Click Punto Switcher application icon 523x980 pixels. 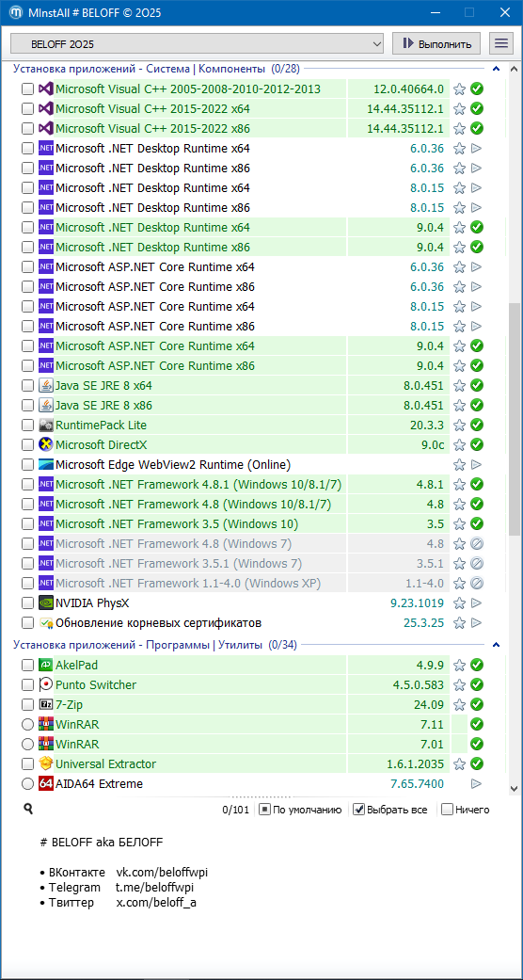click(45, 685)
